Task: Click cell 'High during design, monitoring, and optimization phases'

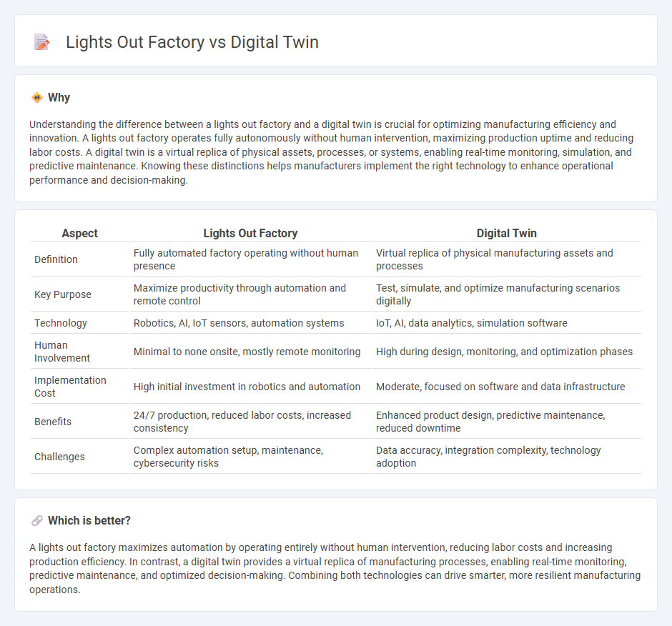Action: coord(507,352)
